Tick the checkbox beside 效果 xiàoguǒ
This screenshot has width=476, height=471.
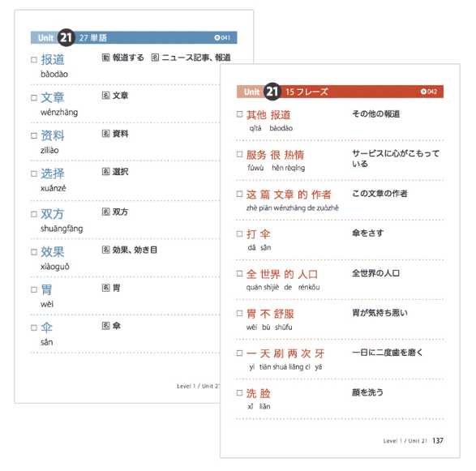coord(34,252)
